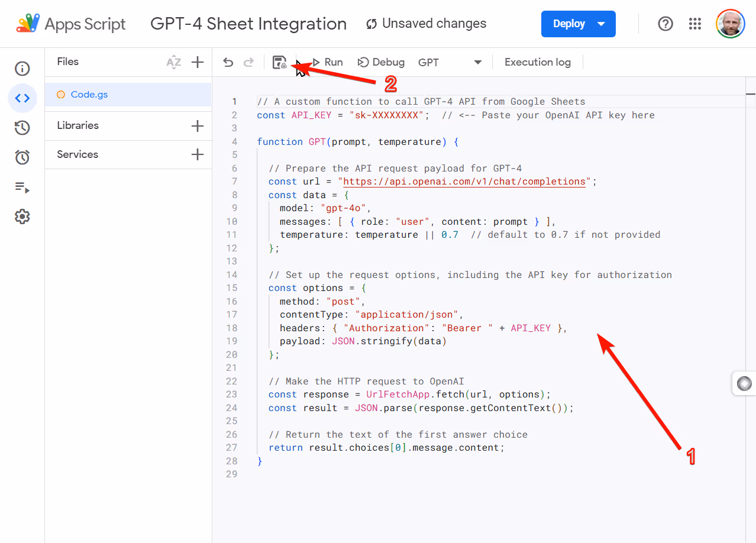Click the line number 15 in gutter
This screenshot has height=543, width=756.
point(232,288)
